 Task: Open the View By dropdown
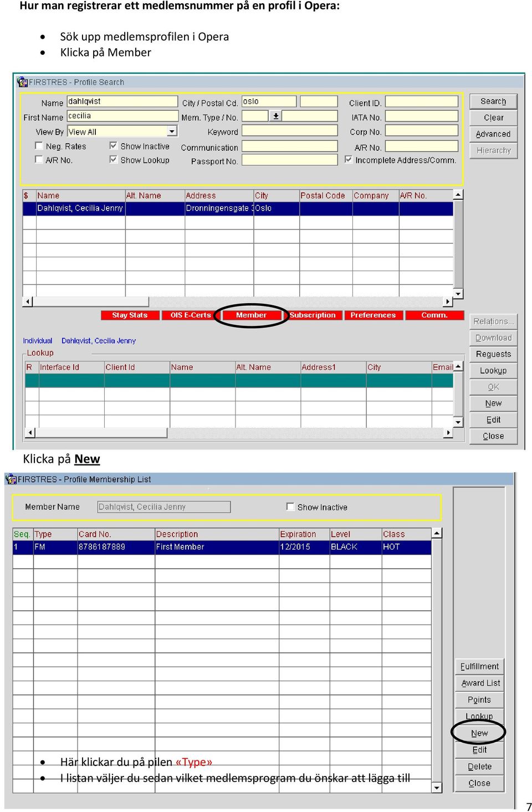click(172, 131)
